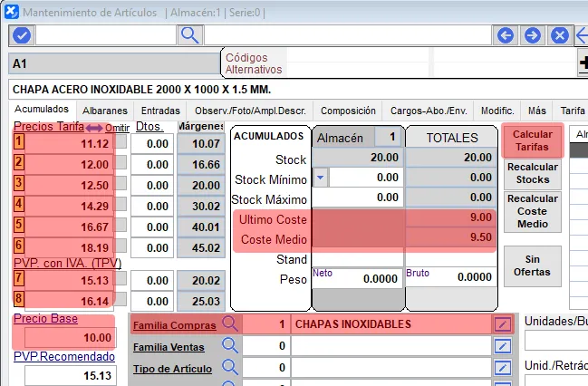The height and width of the screenshot is (386, 588).
Task: Toggle Omitir checkbox for tarifa 3
Action: (x=121, y=185)
